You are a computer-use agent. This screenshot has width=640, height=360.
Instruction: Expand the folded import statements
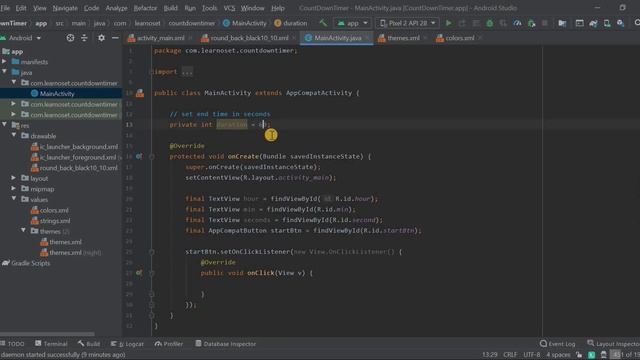coord(187,72)
